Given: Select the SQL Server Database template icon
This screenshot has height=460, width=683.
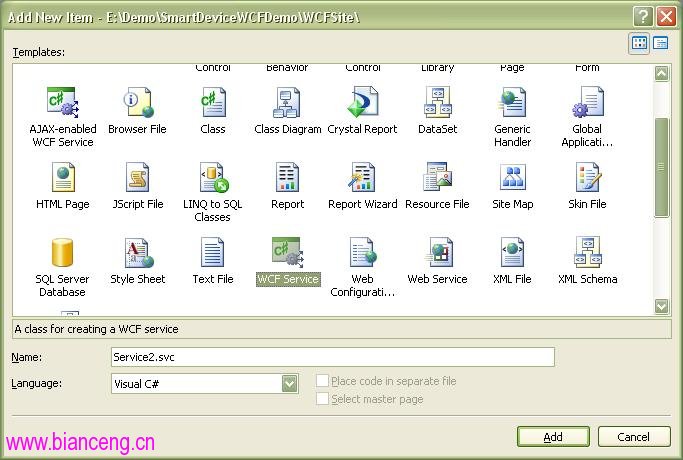Looking at the screenshot, I should [x=62, y=252].
